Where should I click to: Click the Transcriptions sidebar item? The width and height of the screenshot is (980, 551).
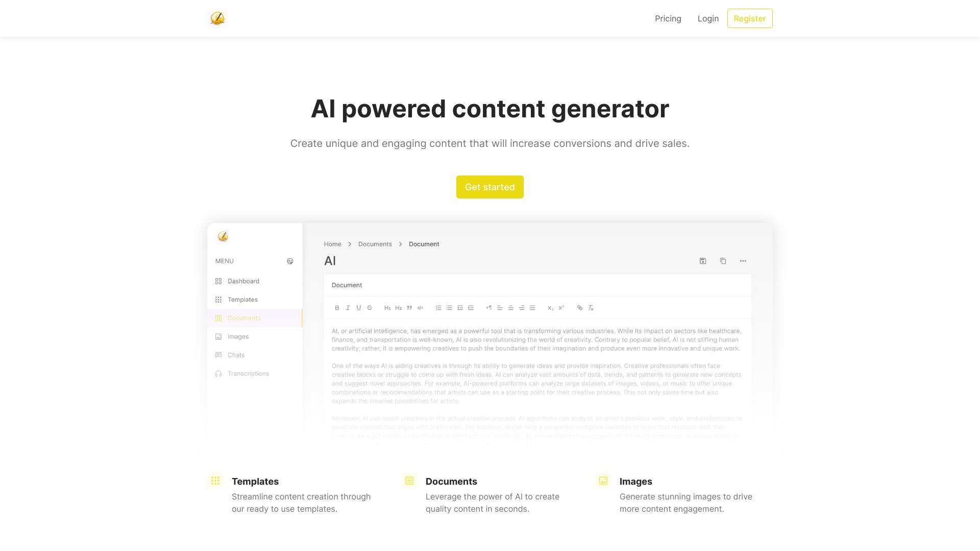pyautogui.click(x=249, y=373)
